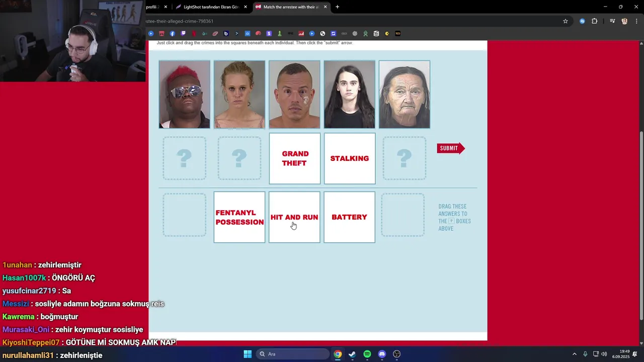Click mugshot of person with red hair

[184, 95]
